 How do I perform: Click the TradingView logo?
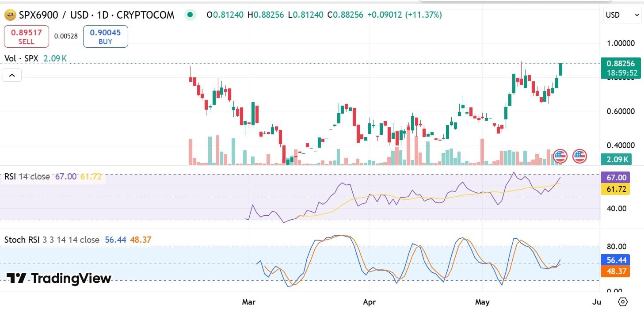(59, 278)
